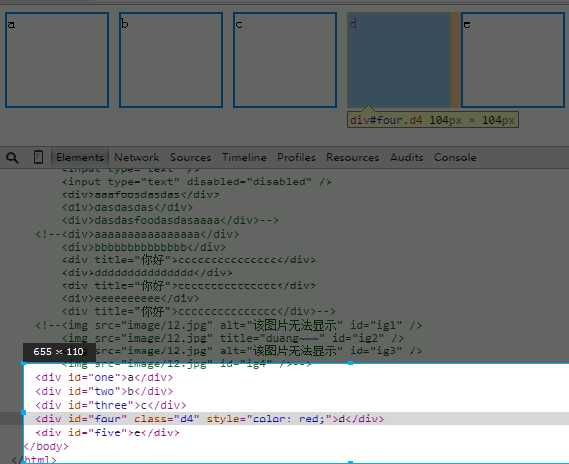Click box e in the page
The height and width of the screenshot is (464, 569).
point(513,60)
